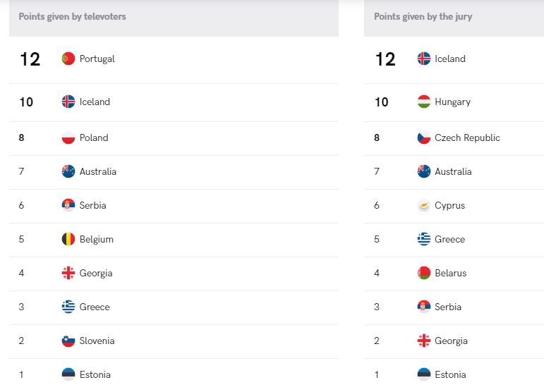Viewport: 544px width, 392px height.
Task: Select Serbia in the jury points list
Action: point(448,307)
